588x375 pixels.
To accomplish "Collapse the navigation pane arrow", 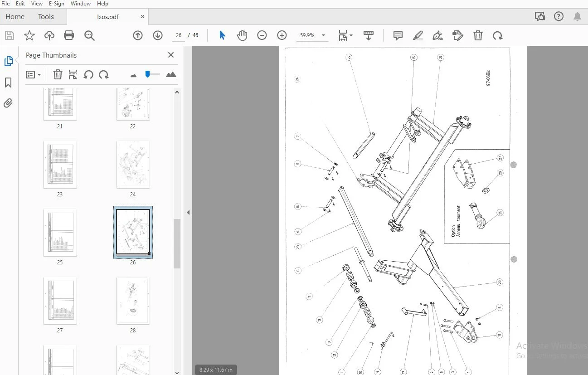I will (x=188, y=212).
